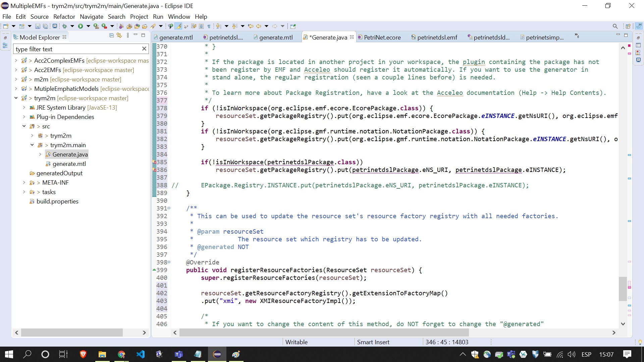
Task: Click the toolbar Search icon with flashlight
Action: click(x=153, y=26)
